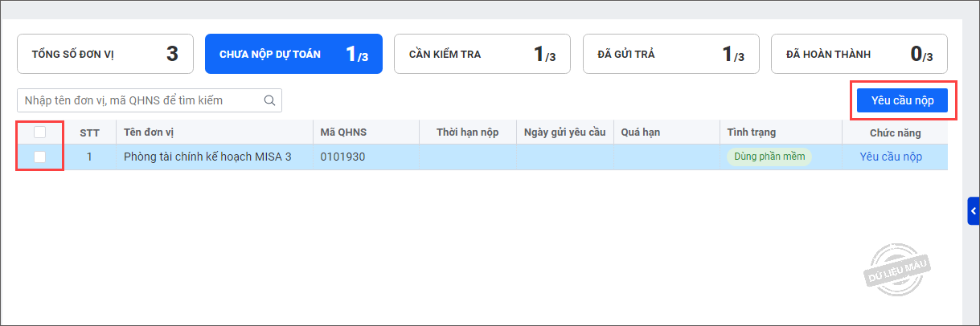Viewport: 980px width, 326px height.
Task: Check the box for Phòng tài chính row
Action: (x=39, y=157)
